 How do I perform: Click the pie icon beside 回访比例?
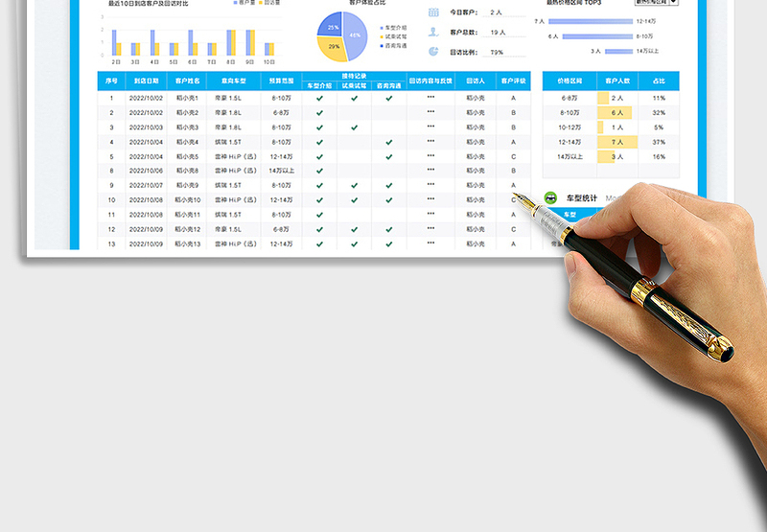pos(433,53)
